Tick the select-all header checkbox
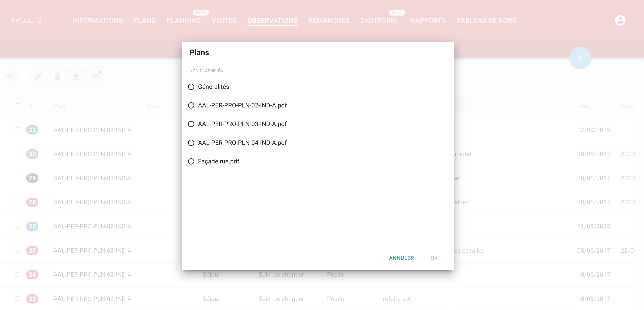Screen dimensions: 644x310 [17, 106]
